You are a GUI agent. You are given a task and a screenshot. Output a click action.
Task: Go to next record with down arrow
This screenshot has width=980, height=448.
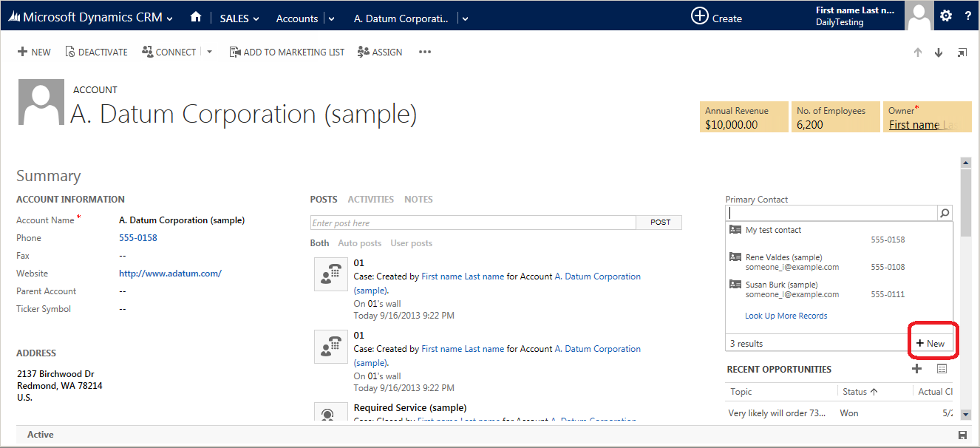tap(939, 52)
